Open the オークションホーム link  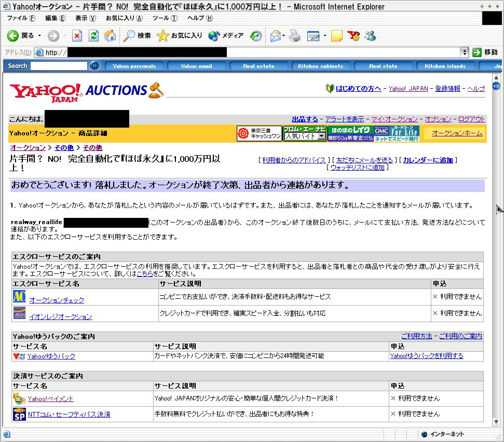pyautogui.click(x=457, y=133)
